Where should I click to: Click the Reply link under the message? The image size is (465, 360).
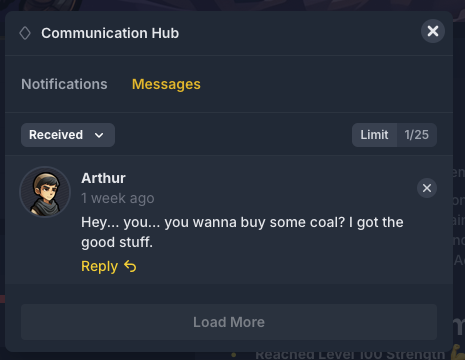[x=109, y=266]
